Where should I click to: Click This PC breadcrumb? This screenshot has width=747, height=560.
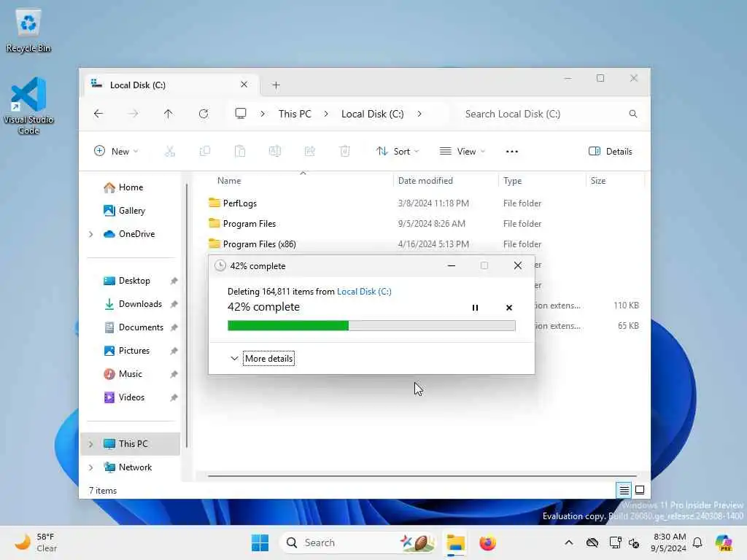point(295,114)
